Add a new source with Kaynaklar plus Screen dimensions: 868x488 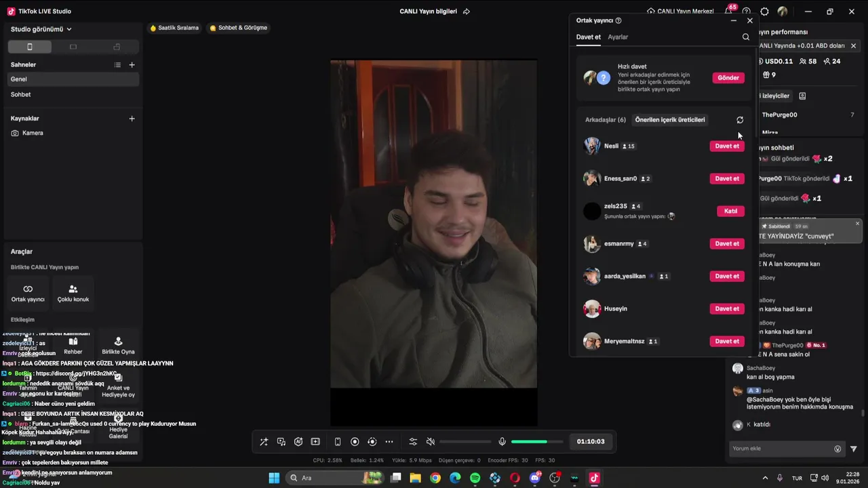(x=132, y=119)
